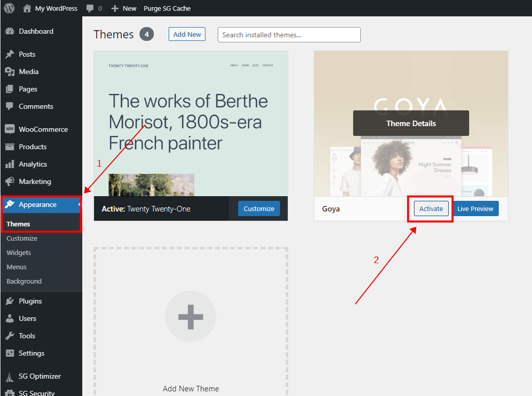Click the Marketing megaphone icon

coord(10,181)
